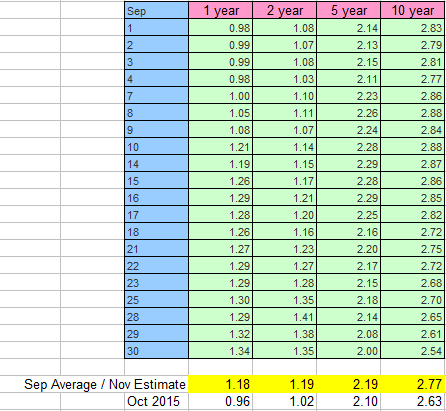Select 10 year value 2.54 for Sep 30
This screenshot has width=446, height=411.
coord(413,350)
